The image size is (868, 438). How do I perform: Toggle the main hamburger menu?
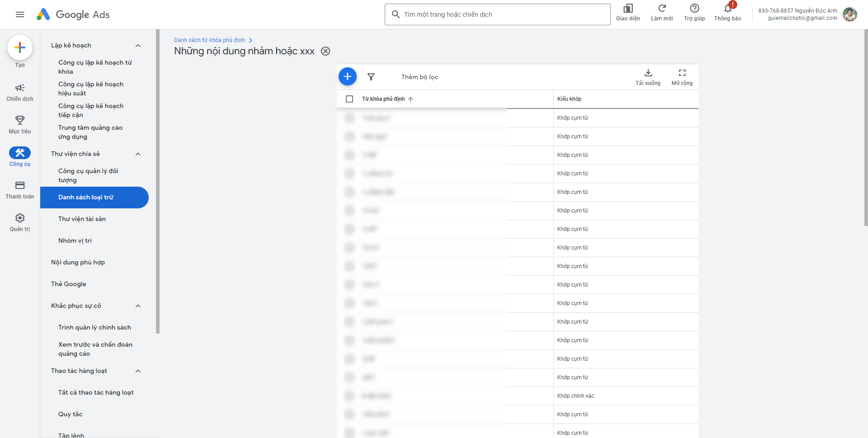[20, 14]
